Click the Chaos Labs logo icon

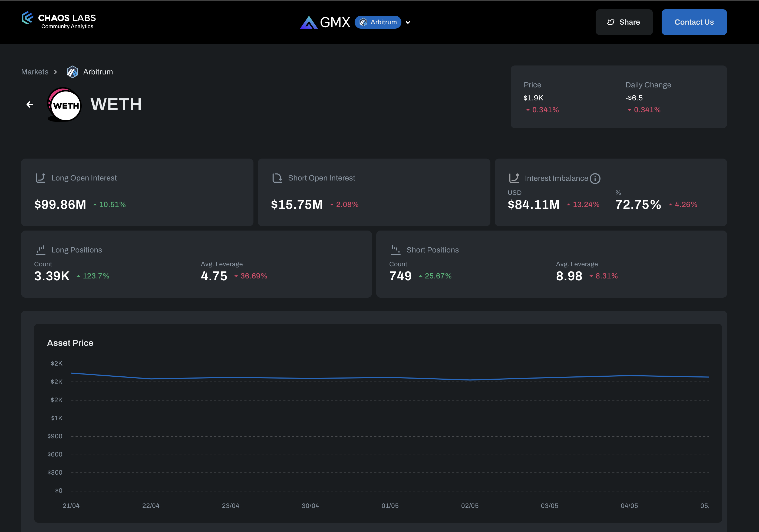coord(27,18)
